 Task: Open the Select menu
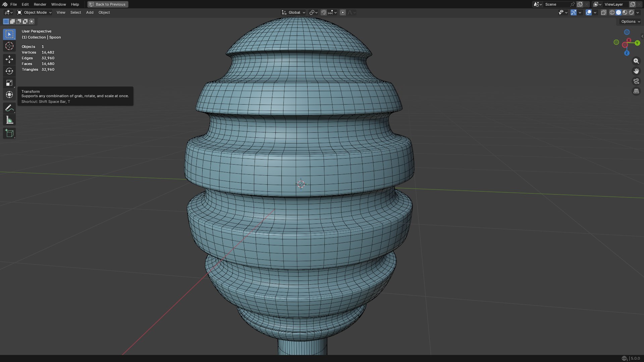tap(75, 12)
